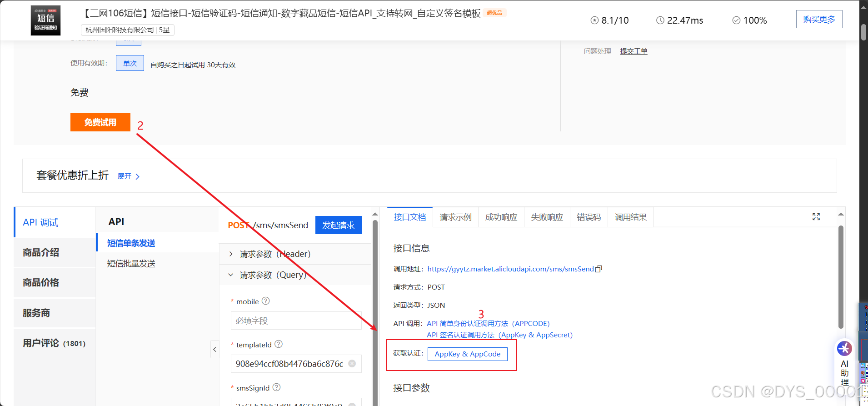
Task: Open API 简单身份认证调用方法 (APPCODE) link
Action: (488, 324)
